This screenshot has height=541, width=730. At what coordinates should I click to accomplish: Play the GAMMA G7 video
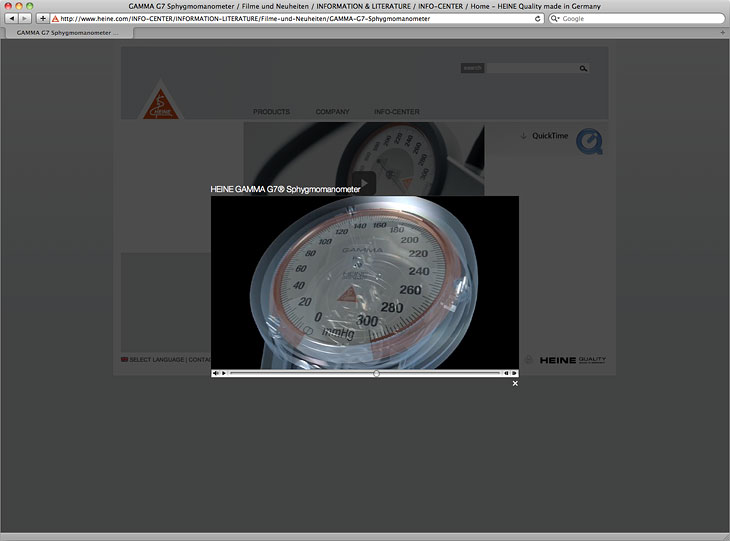point(224,373)
